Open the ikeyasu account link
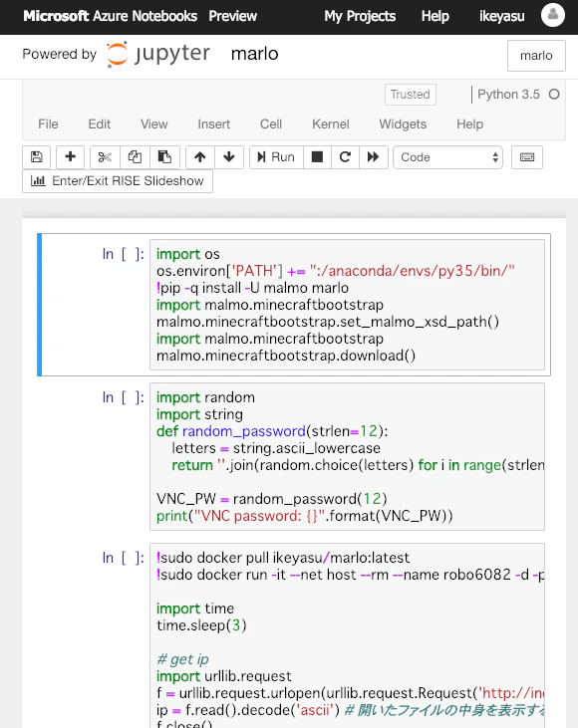Screen dimensions: 578x728 [502, 16]
